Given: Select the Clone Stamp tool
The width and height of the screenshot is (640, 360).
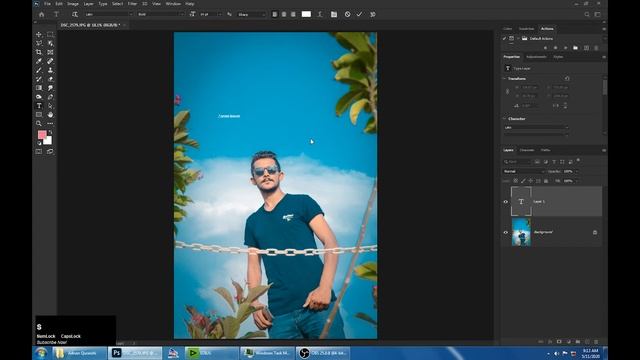Looking at the screenshot, I should pyautogui.click(x=50, y=70).
